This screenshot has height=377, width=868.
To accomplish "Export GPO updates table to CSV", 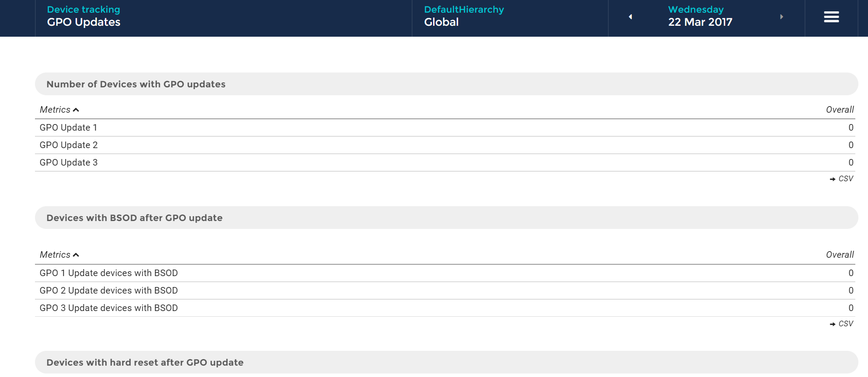I will pos(841,179).
